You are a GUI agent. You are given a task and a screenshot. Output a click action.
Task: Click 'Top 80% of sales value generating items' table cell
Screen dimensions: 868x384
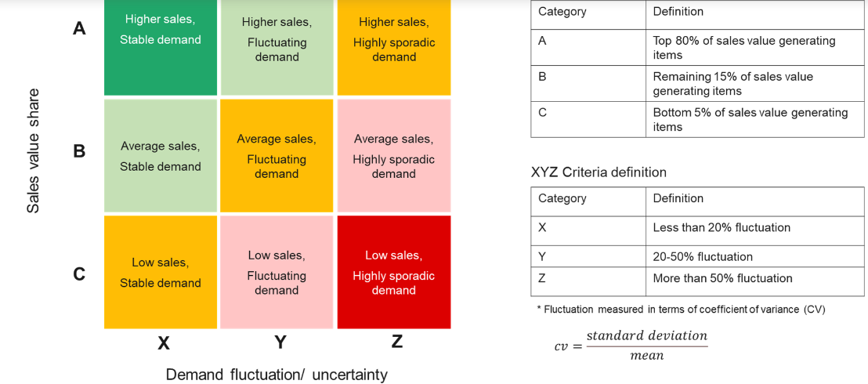point(754,49)
